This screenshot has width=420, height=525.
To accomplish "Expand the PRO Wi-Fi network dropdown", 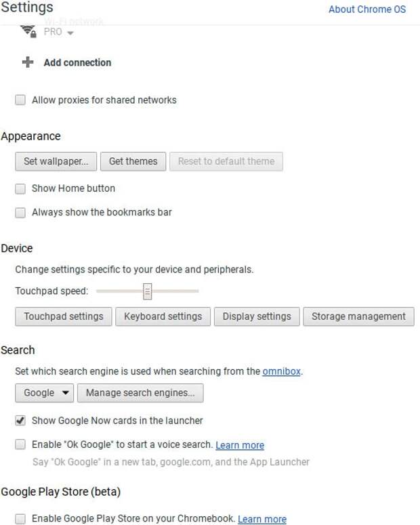I will (59, 32).
